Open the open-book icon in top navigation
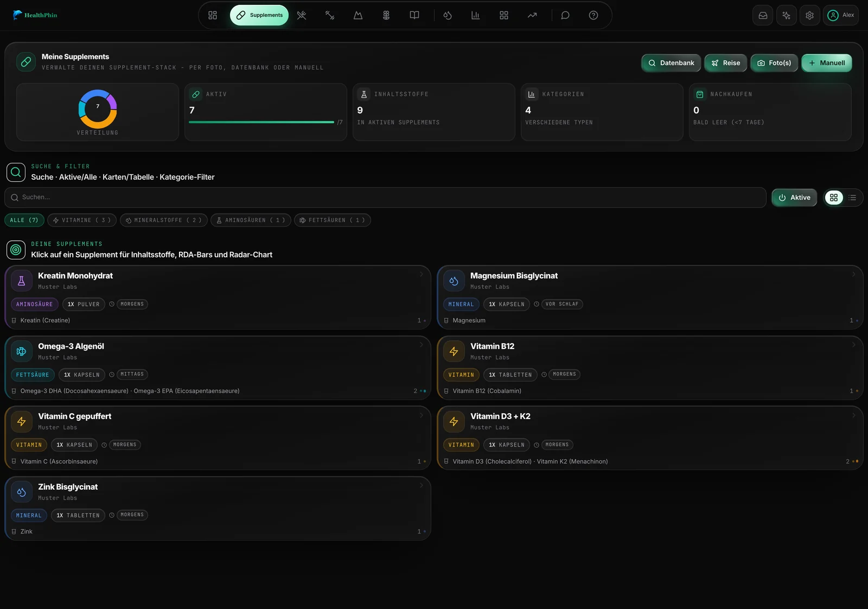This screenshot has height=609, width=868. click(414, 15)
